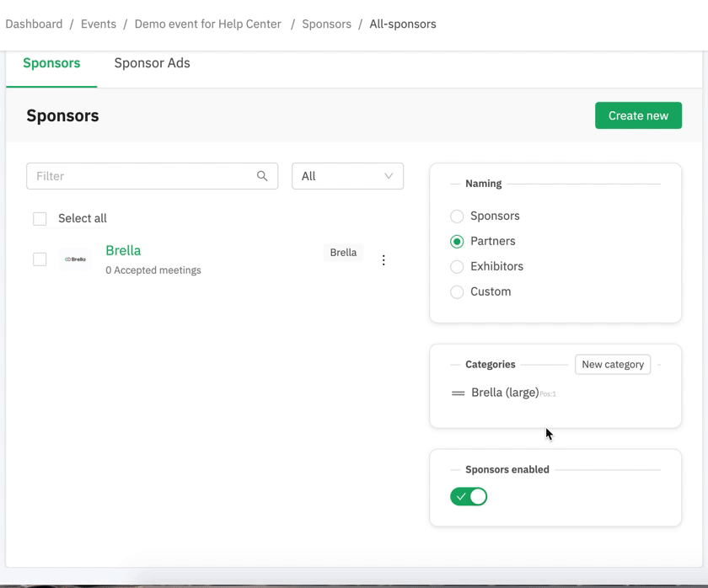The image size is (708, 588).
Task: Open the All category filter dropdown
Action: (347, 176)
